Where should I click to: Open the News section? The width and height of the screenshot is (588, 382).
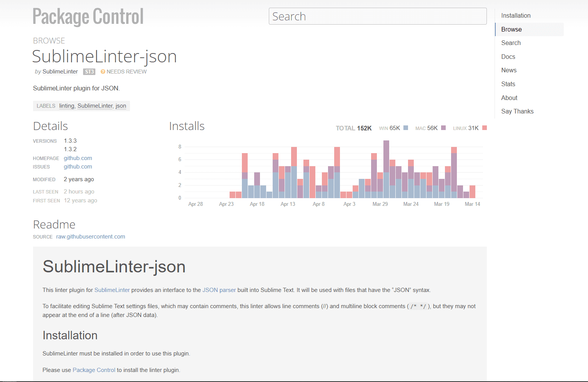click(x=509, y=70)
